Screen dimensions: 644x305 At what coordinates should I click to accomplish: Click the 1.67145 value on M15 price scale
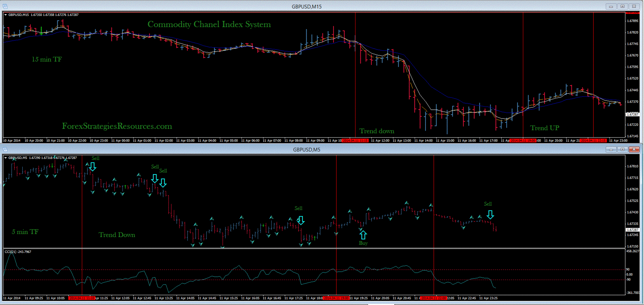[x=633, y=136]
